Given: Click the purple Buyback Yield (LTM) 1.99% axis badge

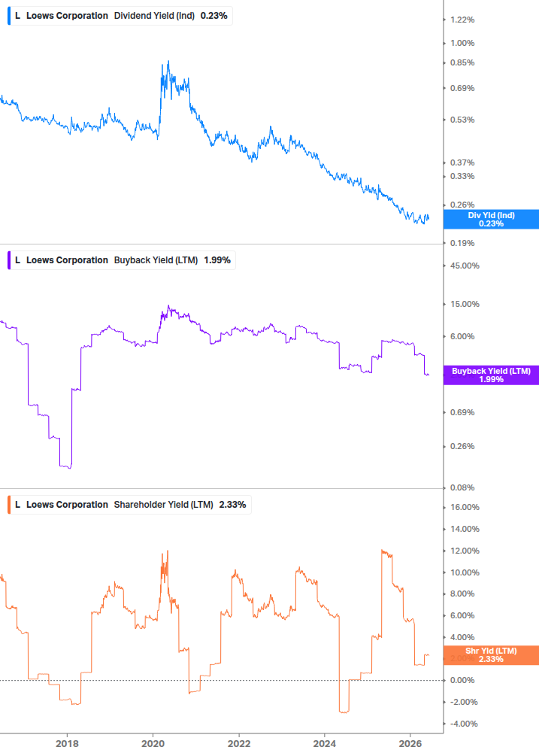Looking at the screenshot, I should coord(491,375).
